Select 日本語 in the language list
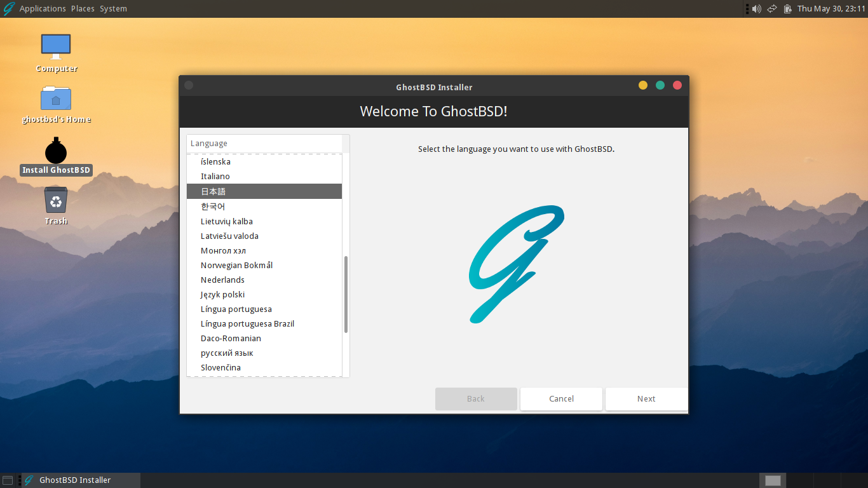868x488 pixels. (264, 191)
